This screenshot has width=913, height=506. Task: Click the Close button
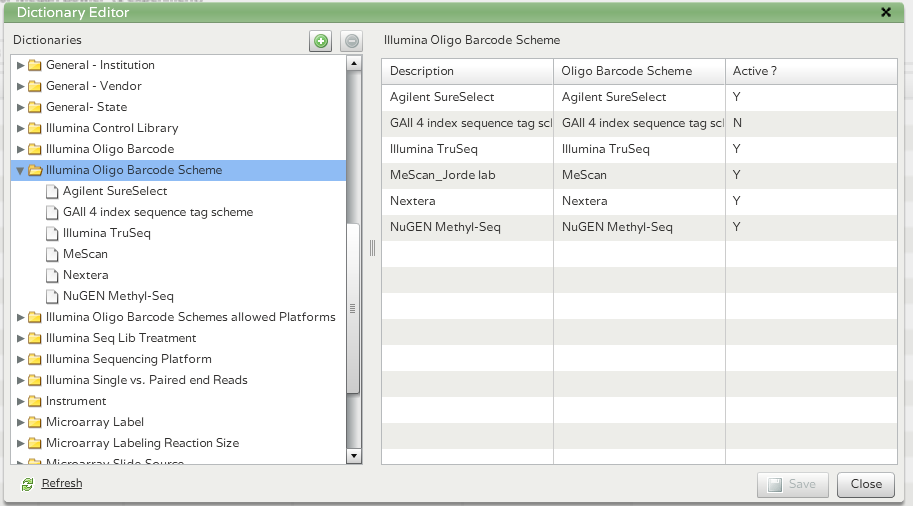[866, 484]
